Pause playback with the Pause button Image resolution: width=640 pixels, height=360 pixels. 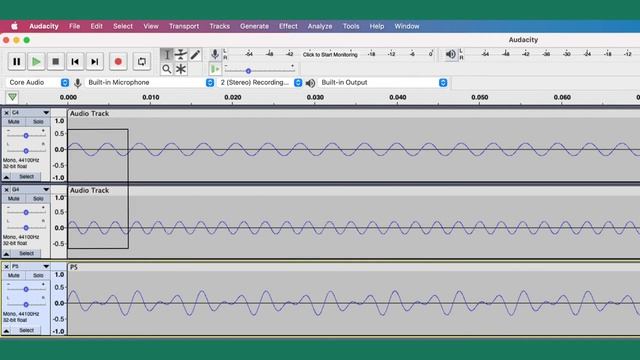[17, 62]
